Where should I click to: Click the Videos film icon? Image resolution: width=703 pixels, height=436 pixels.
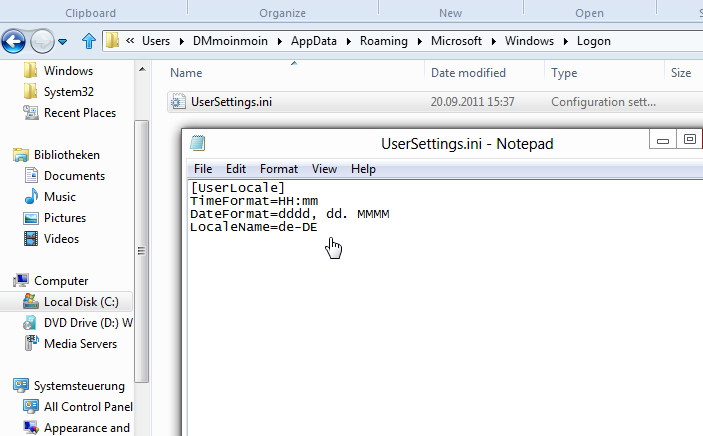[31, 239]
